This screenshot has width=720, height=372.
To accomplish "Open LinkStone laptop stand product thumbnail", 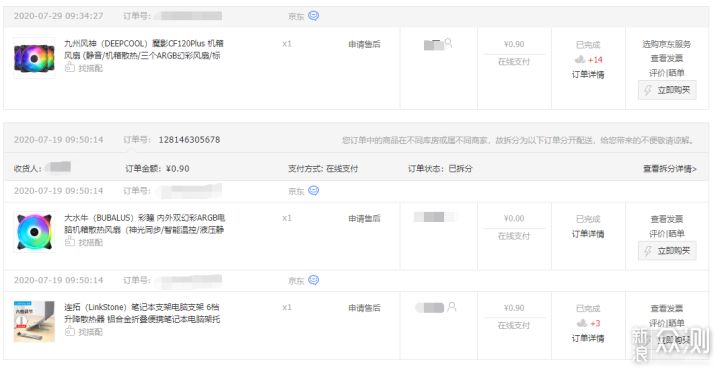I will 34,321.
